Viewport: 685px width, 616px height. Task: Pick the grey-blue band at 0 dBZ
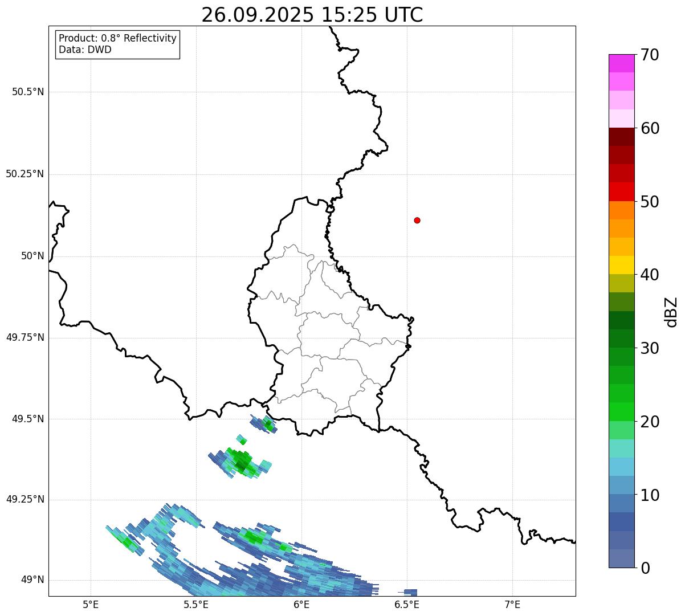click(x=621, y=558)
